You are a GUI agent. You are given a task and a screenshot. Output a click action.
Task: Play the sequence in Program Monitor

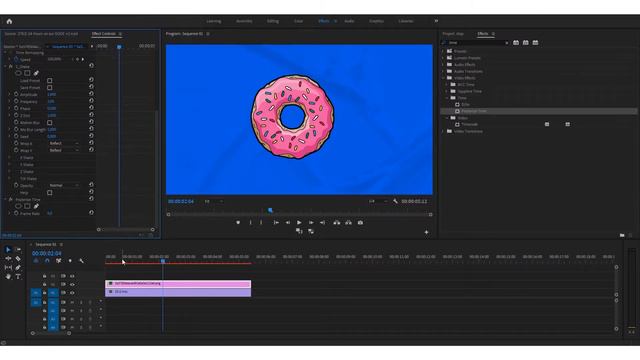[x=299, y=222]
